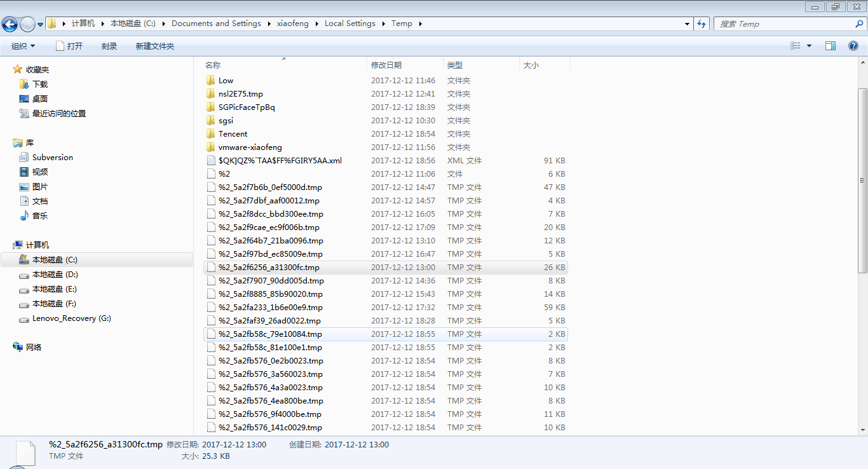Click the 新建文件夹 toolbar button
Viewport: 868px width, 469px height.
[x=154, y=46]
